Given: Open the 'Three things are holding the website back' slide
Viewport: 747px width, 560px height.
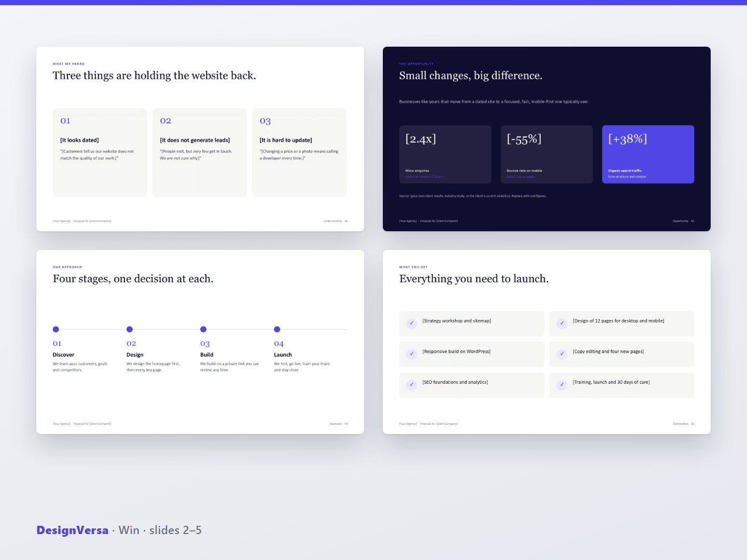Looking at the screenshot, I should 200,139.
